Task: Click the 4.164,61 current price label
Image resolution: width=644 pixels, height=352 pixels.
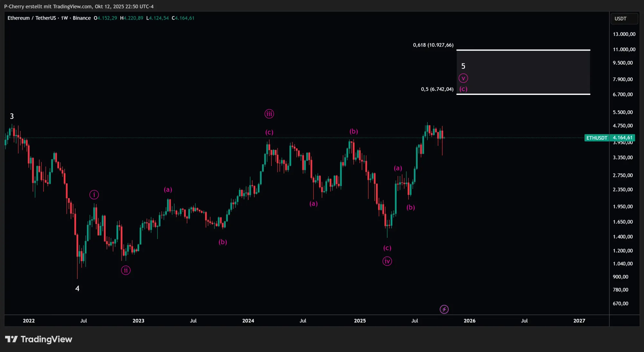Action: pos(622,138)
